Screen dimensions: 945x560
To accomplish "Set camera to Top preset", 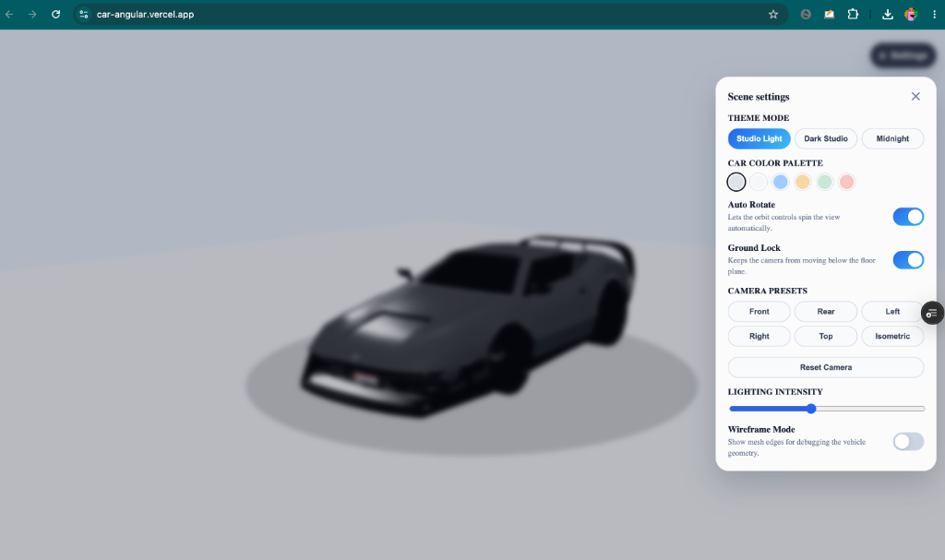I will tap(826, 337).
